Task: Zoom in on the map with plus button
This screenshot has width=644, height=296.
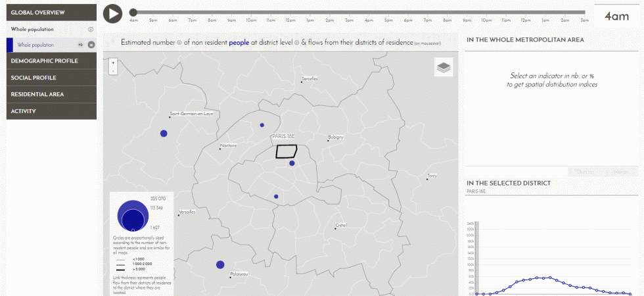Action: click(x=114, y=63)
